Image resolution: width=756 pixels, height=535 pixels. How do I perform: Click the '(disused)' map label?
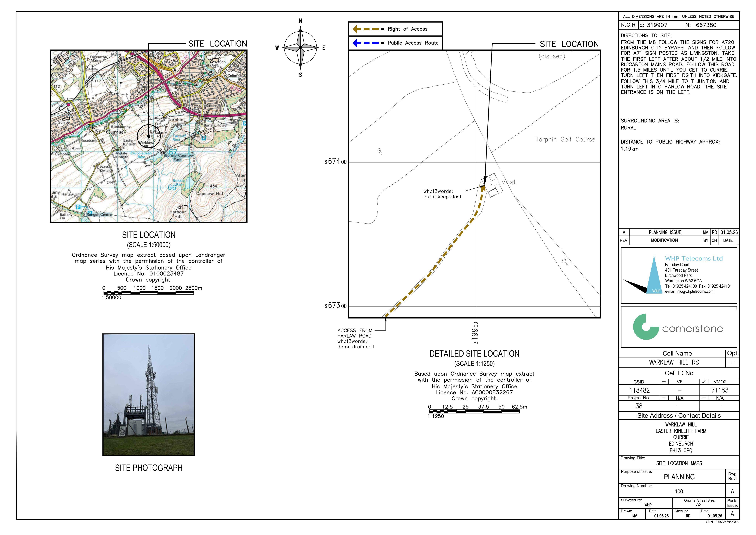pyautogui.click(x=552, y=56)
